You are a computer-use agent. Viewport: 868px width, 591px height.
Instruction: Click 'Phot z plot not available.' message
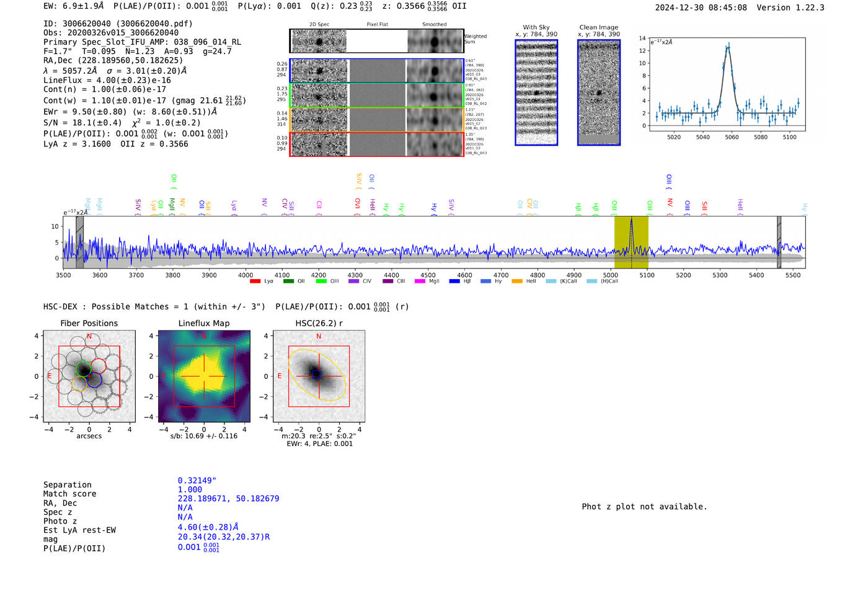click(644, 507)
